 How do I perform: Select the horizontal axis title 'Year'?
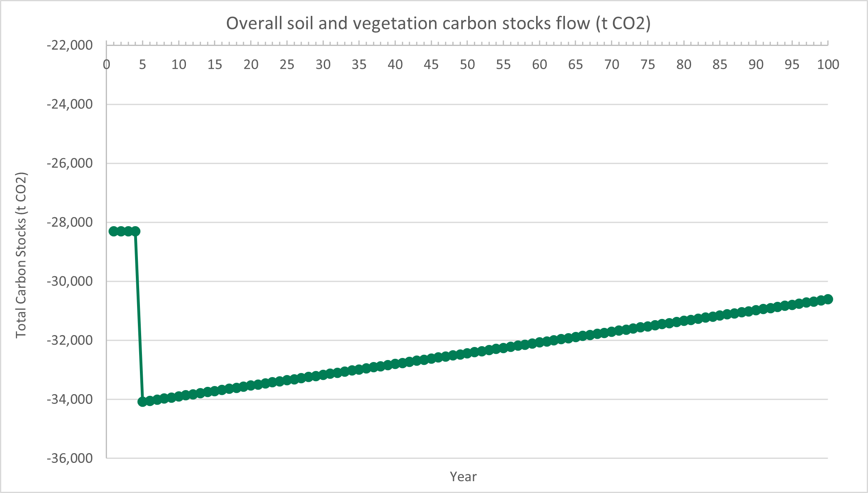tap(463, 476)
